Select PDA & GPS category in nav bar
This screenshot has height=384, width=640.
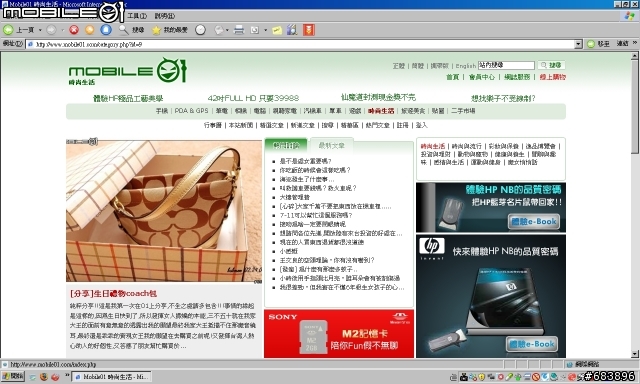point(191,111)
